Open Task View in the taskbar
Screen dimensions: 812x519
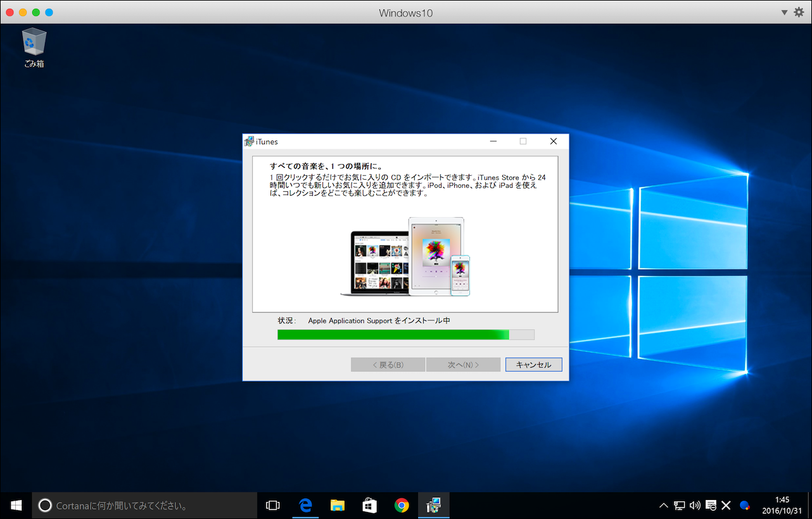coord(273,506)
